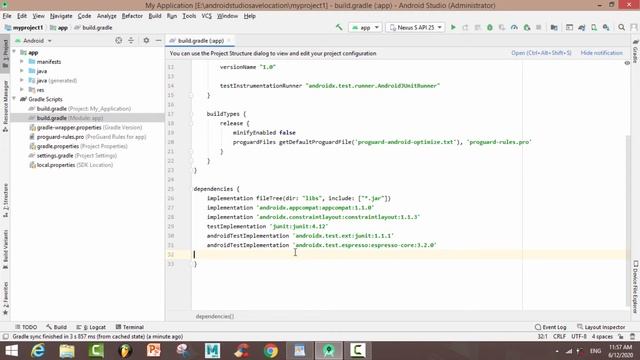
Task: Hide the Project panel with minus icon
Action: [158, 40]
